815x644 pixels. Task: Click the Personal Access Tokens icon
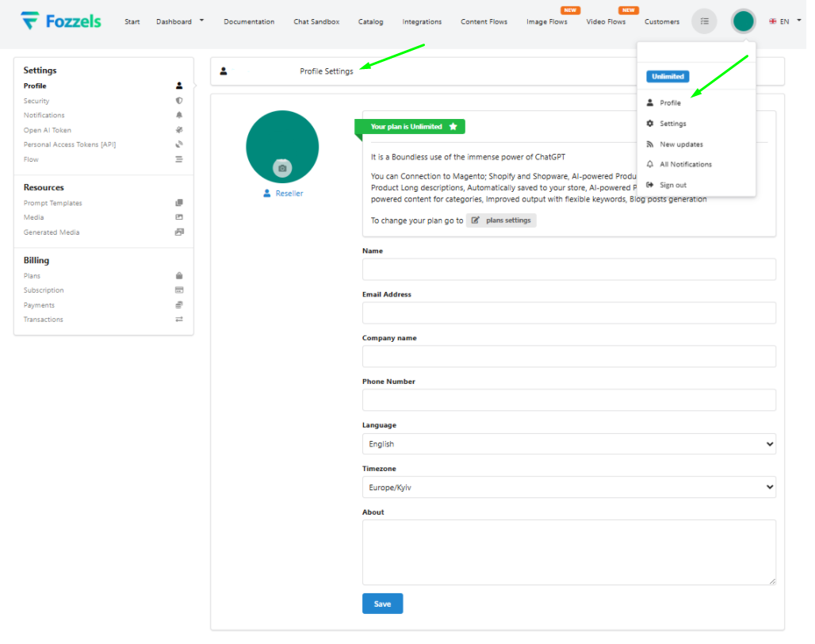click(179, 144)
